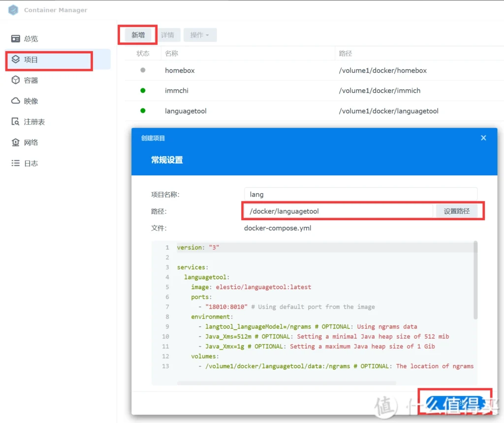
Task: Click the vertical scrollbar in code editor
Action: 475,280
